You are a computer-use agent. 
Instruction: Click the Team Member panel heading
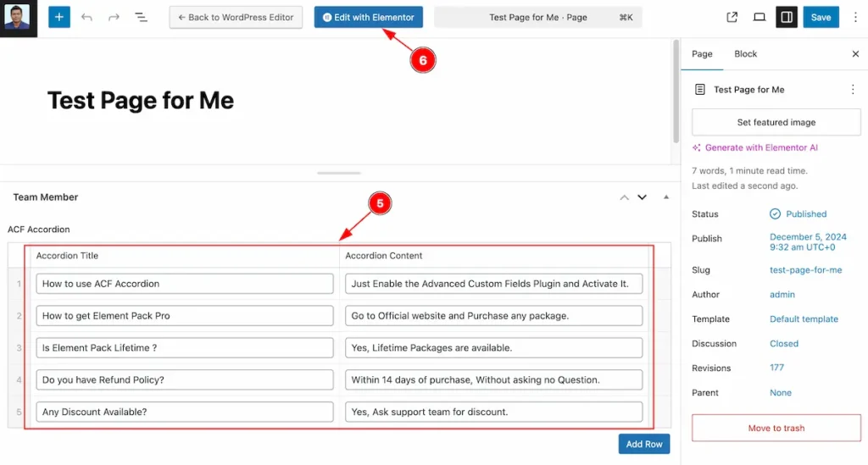(x=46, y=197)
